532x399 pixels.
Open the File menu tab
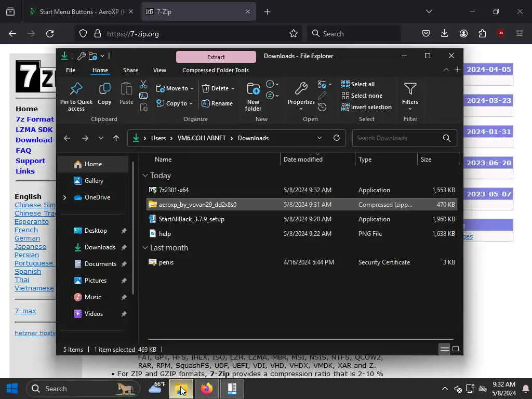(71, 70)
